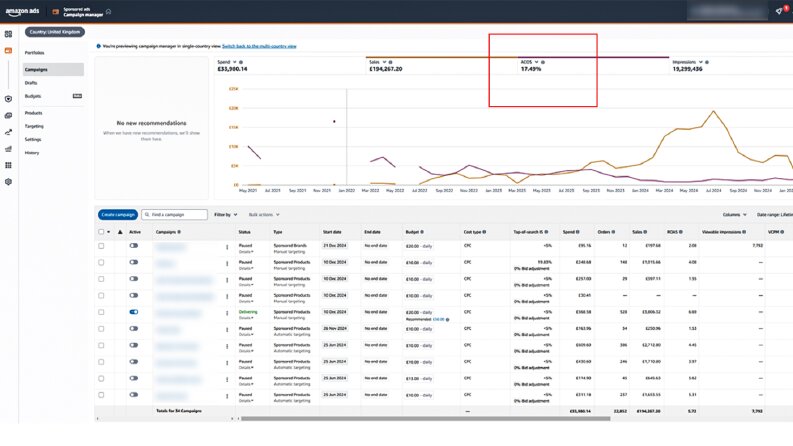Open the Columns dropdown
This screenshot has width=793, height=446.
click(734, 215)
